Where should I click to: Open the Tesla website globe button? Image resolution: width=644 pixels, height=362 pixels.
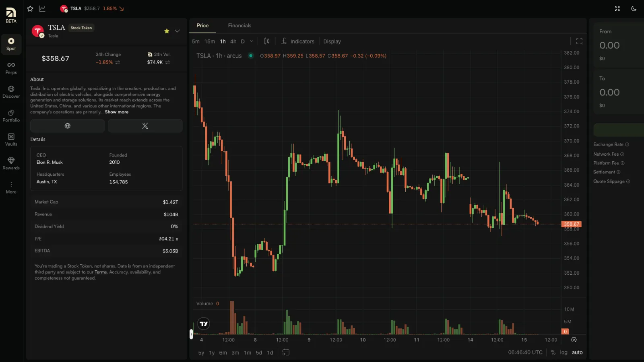click(68, 126)
